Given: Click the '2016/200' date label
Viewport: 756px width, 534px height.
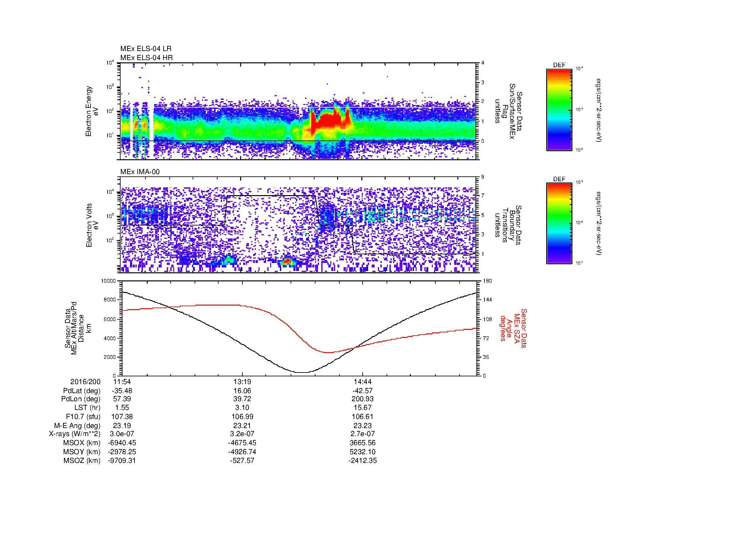Looking at the screenshot, I should coord(85,382).
